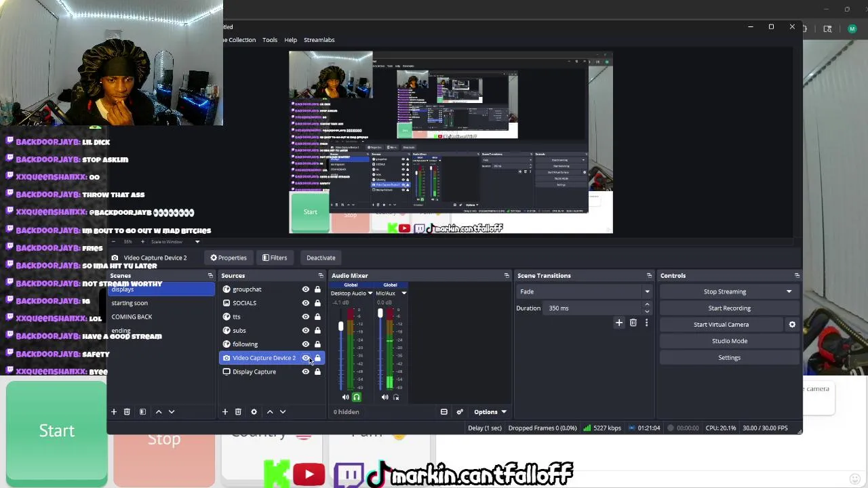Click Start Virtual Camera

point(721,325)
